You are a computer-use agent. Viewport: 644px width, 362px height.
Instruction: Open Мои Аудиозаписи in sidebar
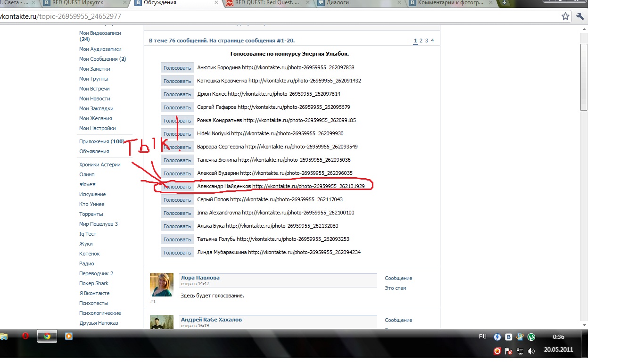(x=100, y=49)
